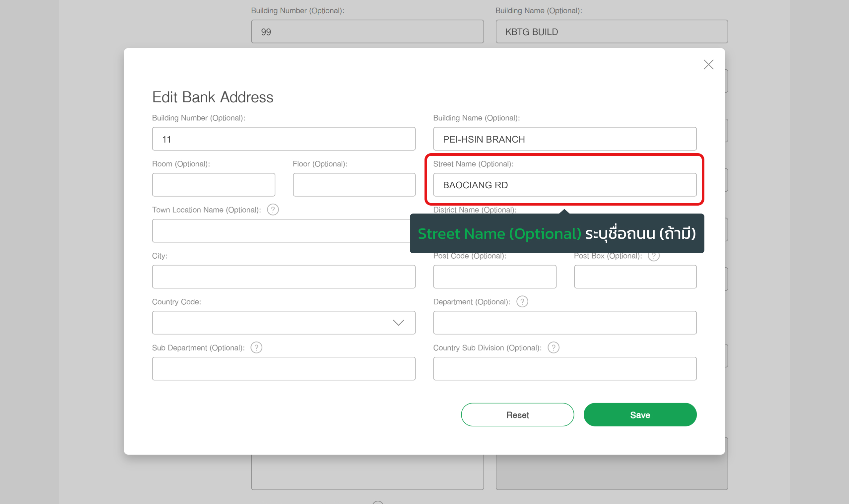Image resolution: width=849 pixels, height=504 pixels.
Task: Click the City label text
Action: (160, 256)
